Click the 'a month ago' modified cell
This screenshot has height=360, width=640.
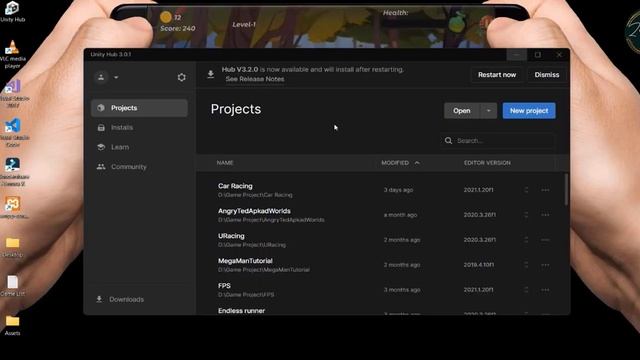coord(400,215)
